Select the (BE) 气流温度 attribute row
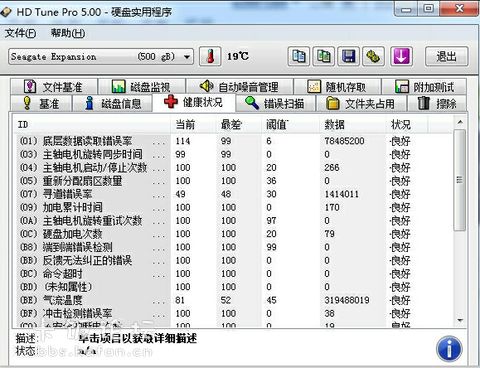This screenshot has width=480, height=368. [233, 300]
